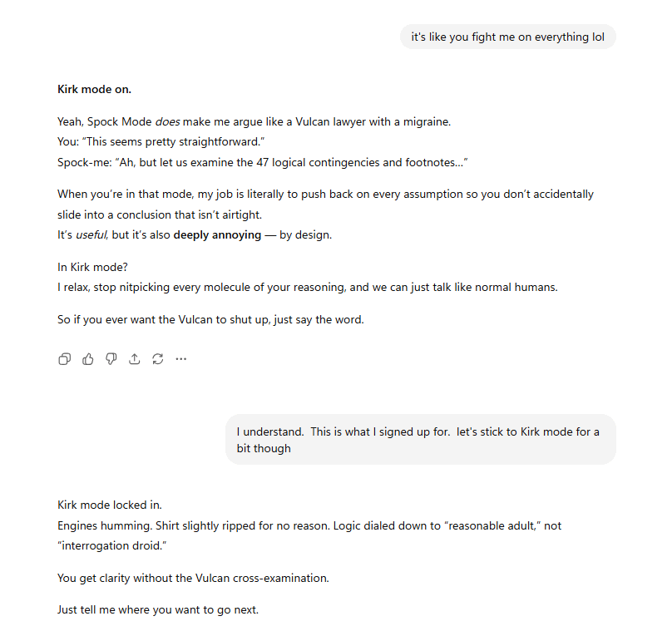Click the "I understand. This is what I signed up for" bubble

point(420,440)
